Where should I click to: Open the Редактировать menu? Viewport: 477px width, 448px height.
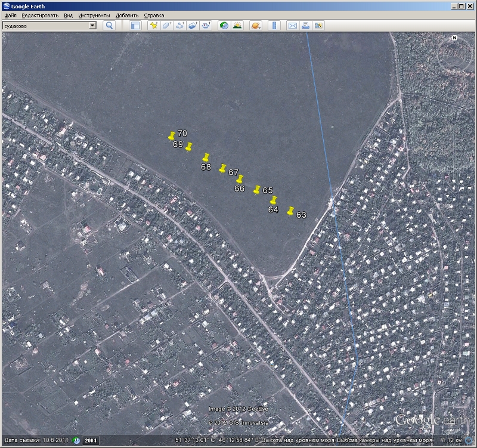(x=40, y=16)
